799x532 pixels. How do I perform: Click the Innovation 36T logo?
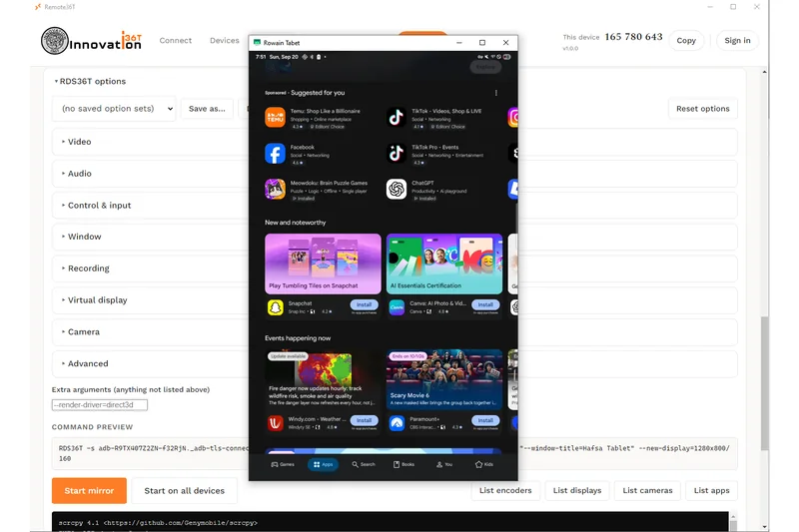point(91,41)
